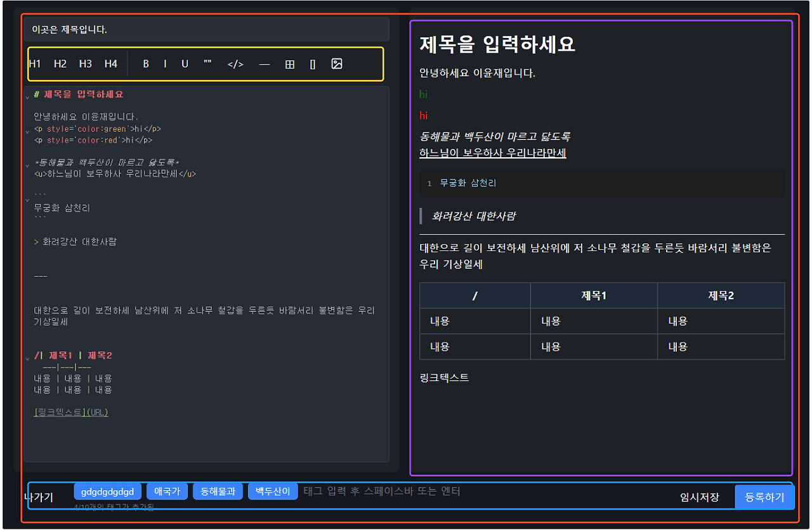Select the '백두산이' tag chip

point(273,491)
